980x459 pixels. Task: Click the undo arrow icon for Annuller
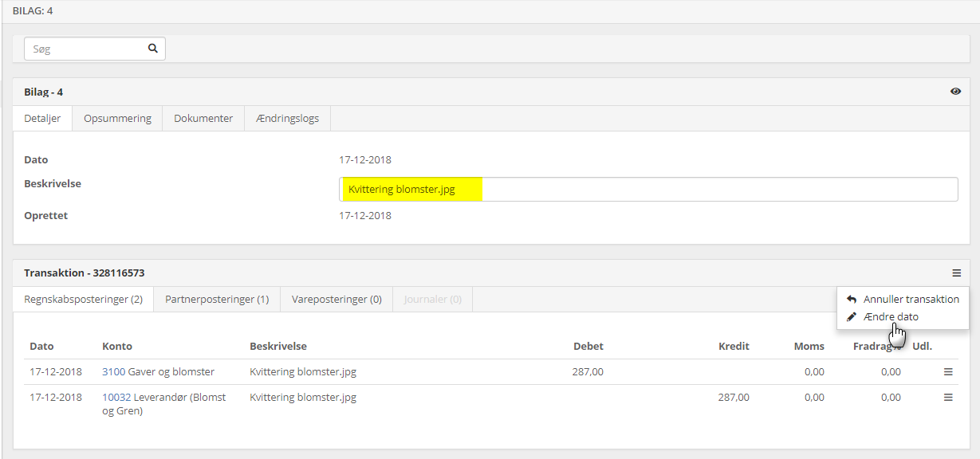[852, 300]
